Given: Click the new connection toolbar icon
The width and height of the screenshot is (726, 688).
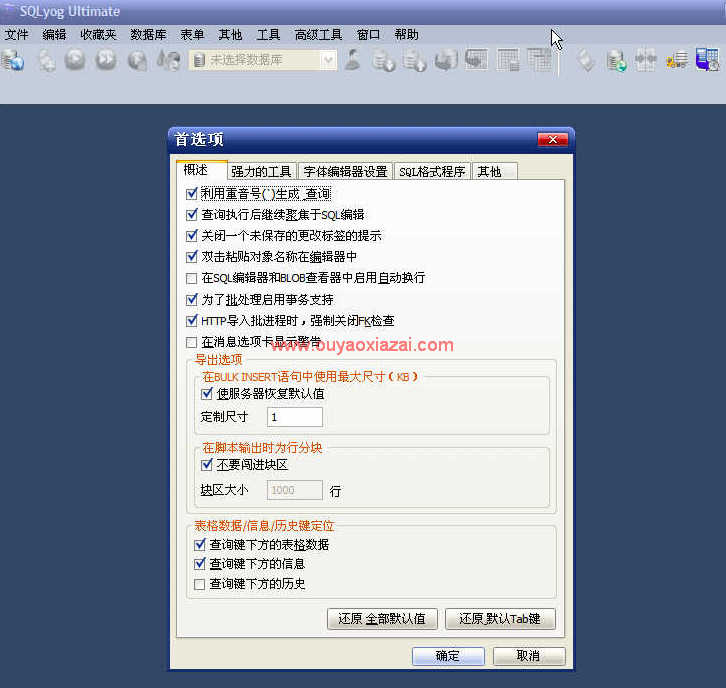Looking at the screenshot, I should [x=13, y=60].
